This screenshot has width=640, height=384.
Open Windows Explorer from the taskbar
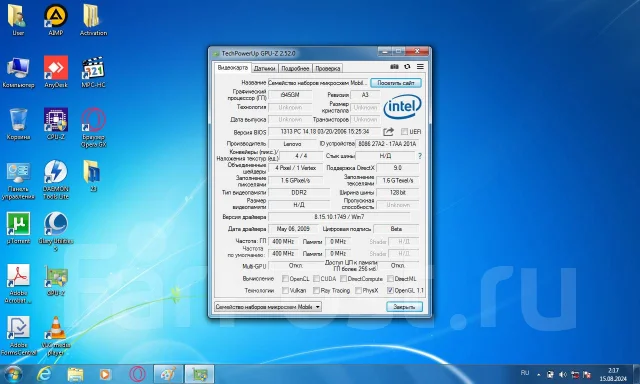coord(75,374)
